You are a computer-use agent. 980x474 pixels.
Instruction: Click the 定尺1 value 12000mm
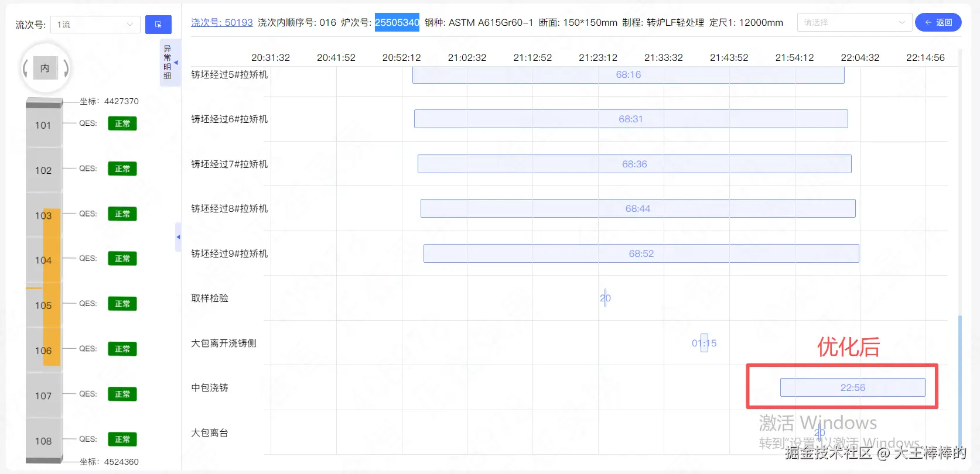[x=761, y=22]
